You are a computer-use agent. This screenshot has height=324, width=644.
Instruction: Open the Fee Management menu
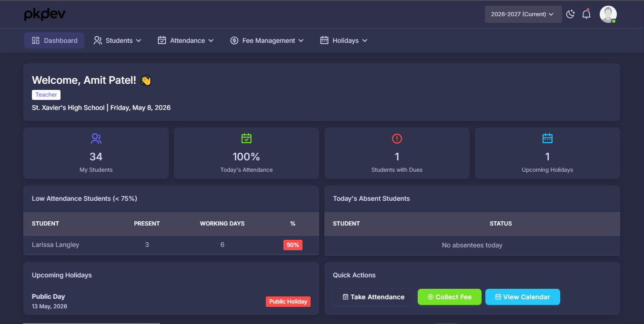click(x=267, y=40)
